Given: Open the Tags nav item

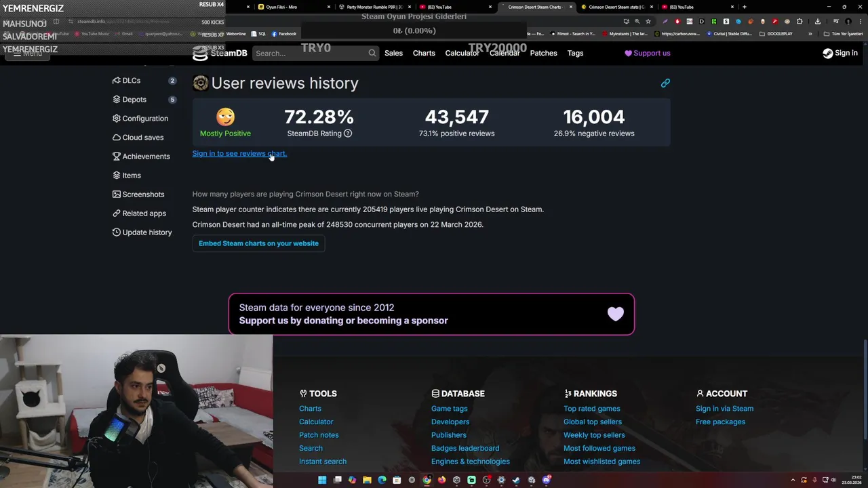Looking at the screenshot, I should point(575,53).
